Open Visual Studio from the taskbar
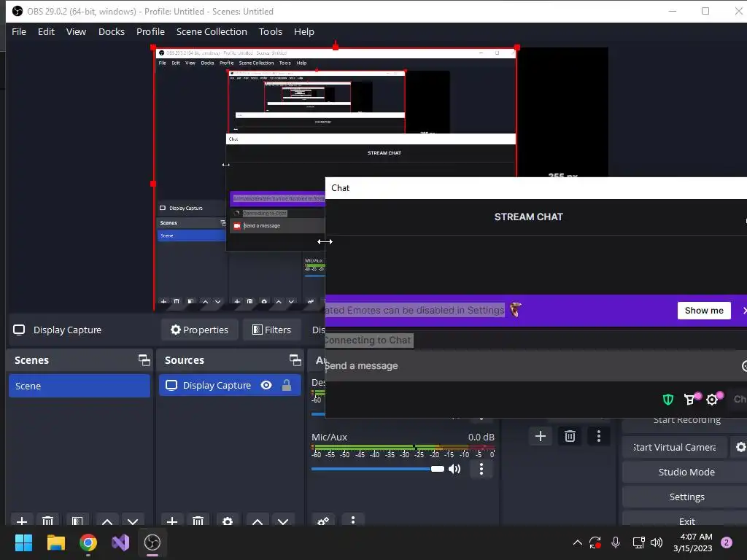 [120, 542]
